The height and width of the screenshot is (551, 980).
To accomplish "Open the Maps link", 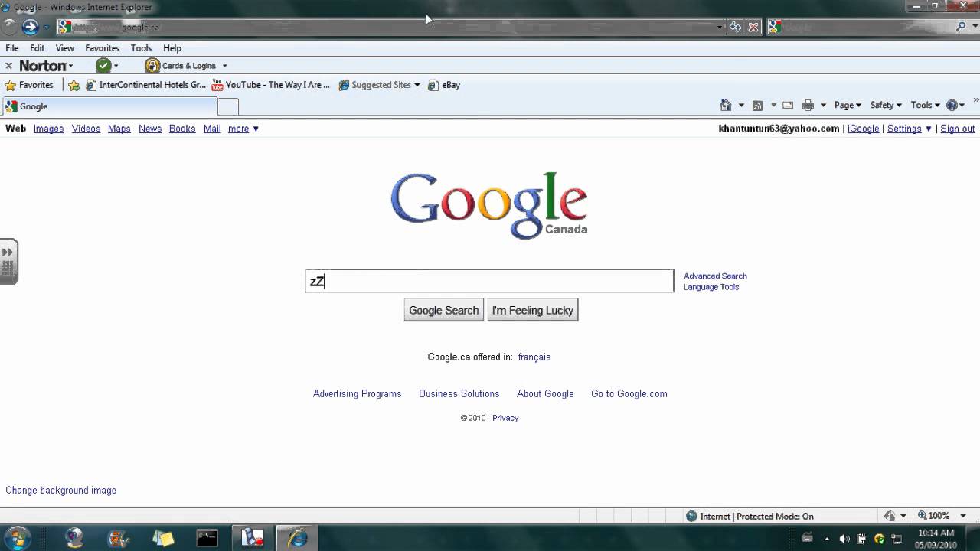I will (x=119, y=129).
